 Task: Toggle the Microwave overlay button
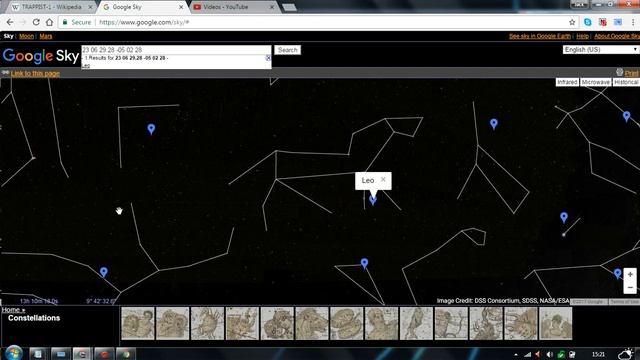[x=596, y=82]
